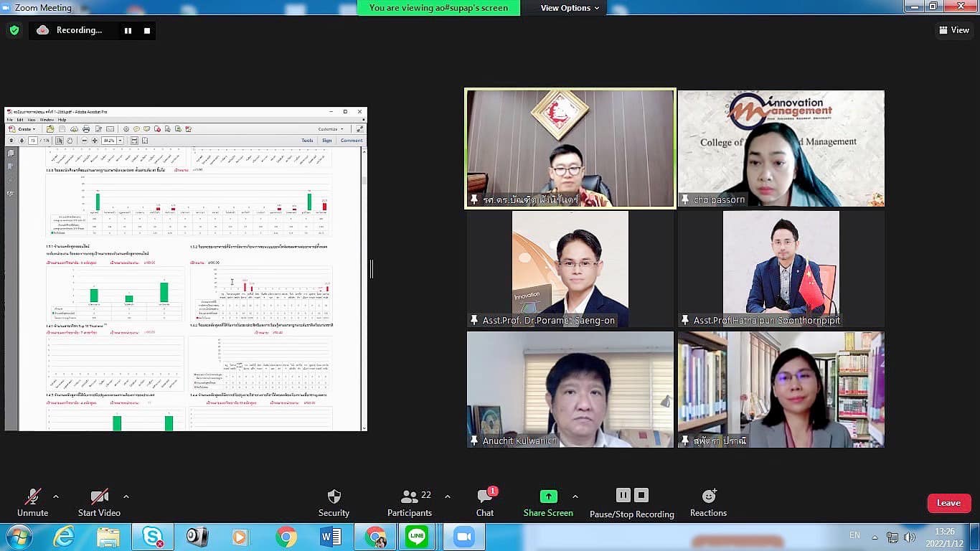Expand audio options arrow beside Unmute

(56, 496)
